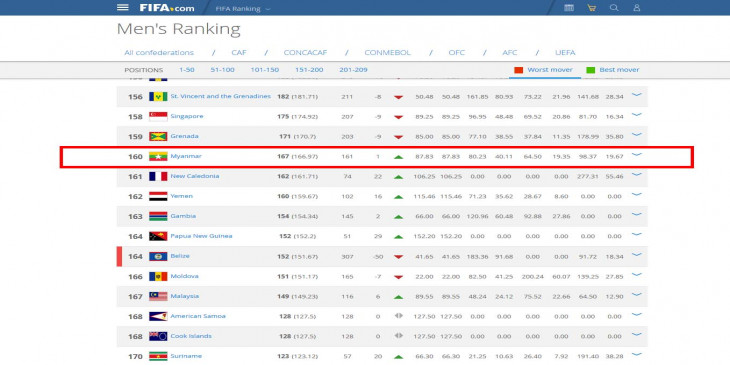Click the Moldova flag icon
Screen dimensions: 730x365
point(158,277)
